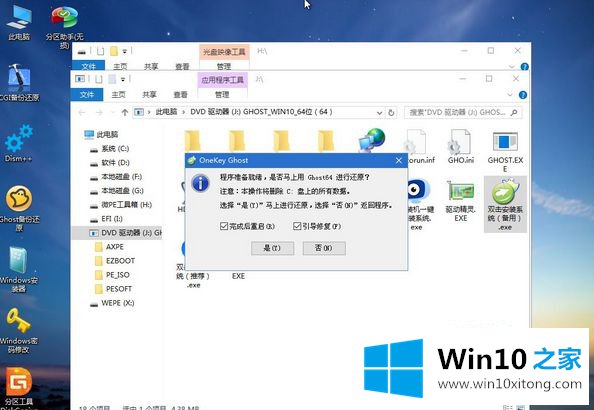
Task: Select the GHOST.EXE file icon
Action: pyautogui.click(x=505, y=151)
